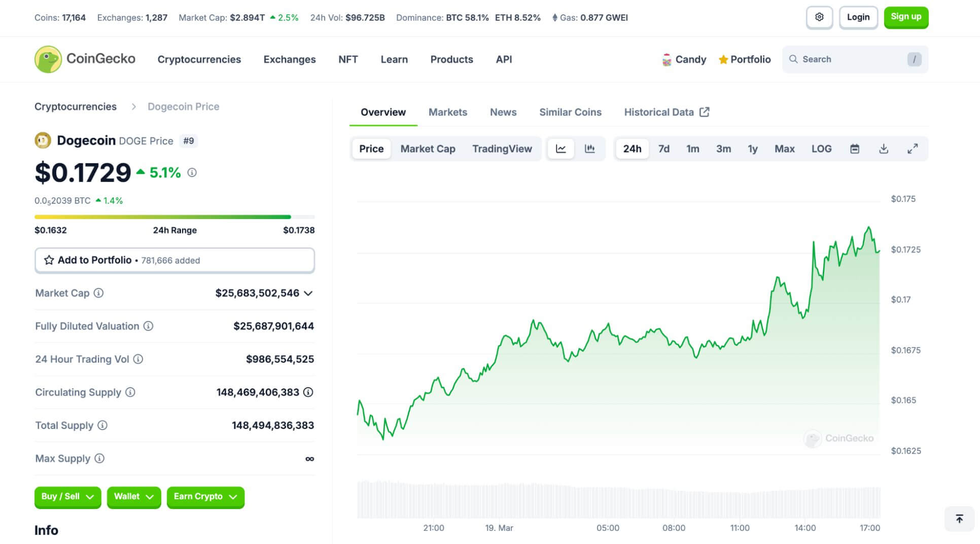Click the Coins: 17,164 stat link
980x544 pixels.
click(x=60, y=18)
